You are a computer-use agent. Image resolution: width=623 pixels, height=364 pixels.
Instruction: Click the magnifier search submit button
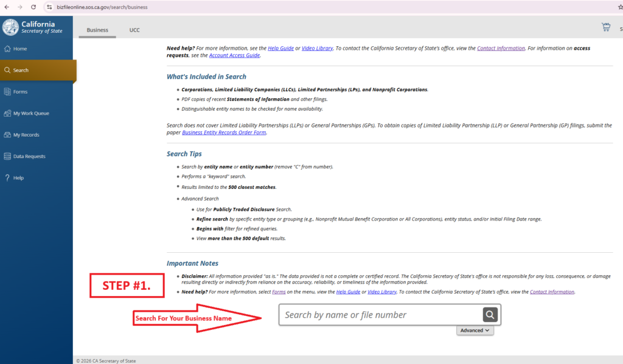[490, 315]
